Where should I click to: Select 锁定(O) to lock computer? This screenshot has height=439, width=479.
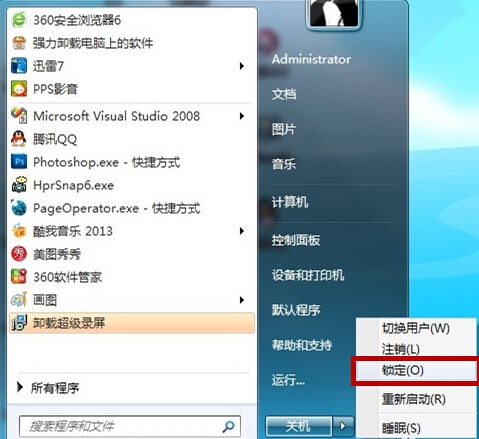point(416,371)
